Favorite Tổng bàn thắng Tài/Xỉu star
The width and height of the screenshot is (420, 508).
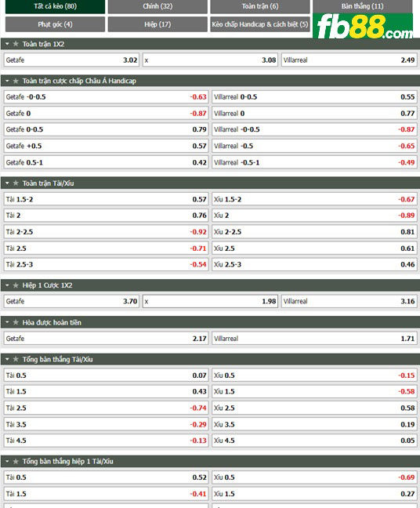[x=16, y=359]
